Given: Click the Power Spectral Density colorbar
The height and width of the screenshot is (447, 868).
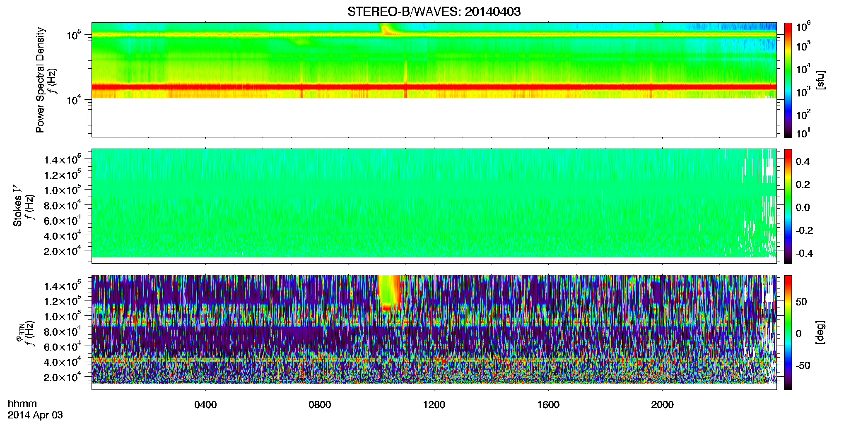Looking at the screenshot, I should click(x=788, y=80).
